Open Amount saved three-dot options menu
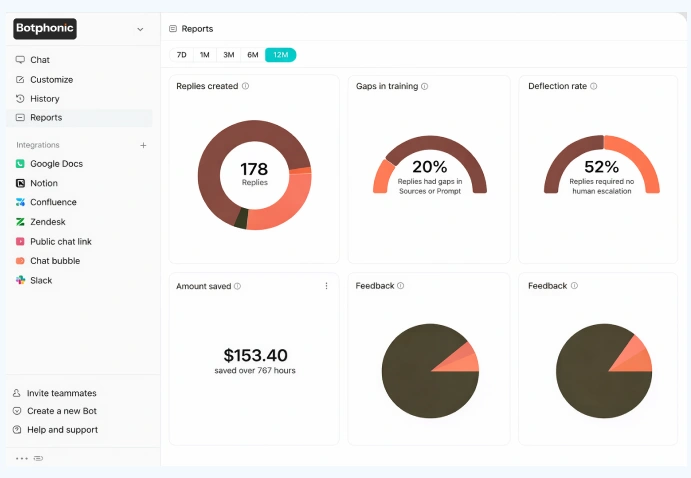Image resolution: width=691 pixels, height=478 pixels. 326,286
